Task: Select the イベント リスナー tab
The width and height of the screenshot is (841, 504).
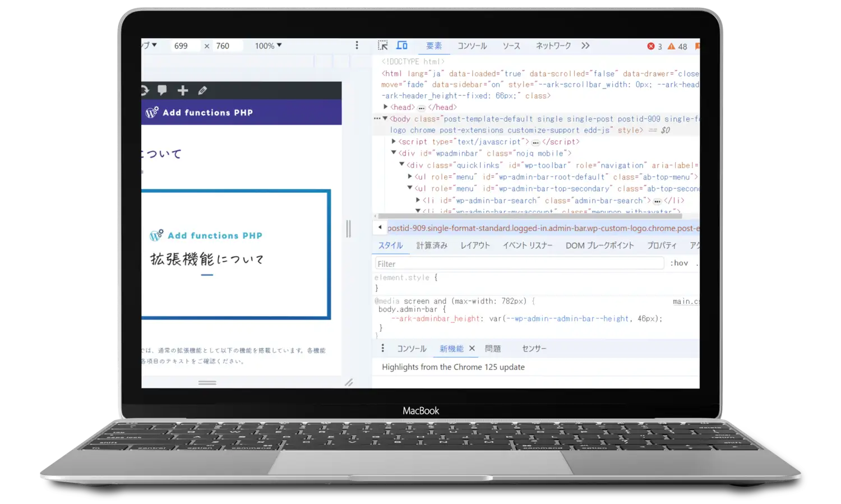Action: coord(528,246)
